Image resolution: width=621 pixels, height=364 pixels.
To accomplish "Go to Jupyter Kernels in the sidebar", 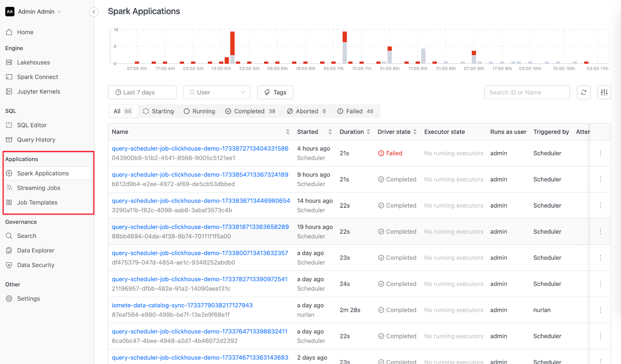I will point(38,92).
